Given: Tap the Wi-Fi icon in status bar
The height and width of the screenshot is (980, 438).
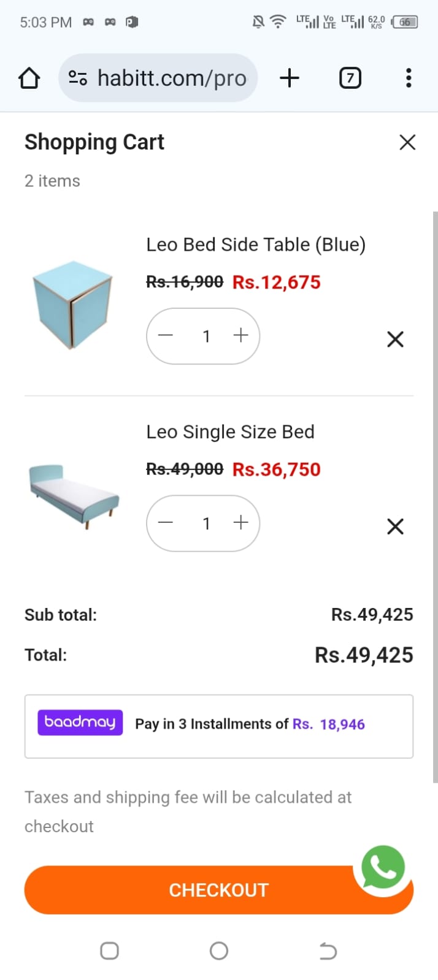Looking at the screenshot, I should 277,21.
